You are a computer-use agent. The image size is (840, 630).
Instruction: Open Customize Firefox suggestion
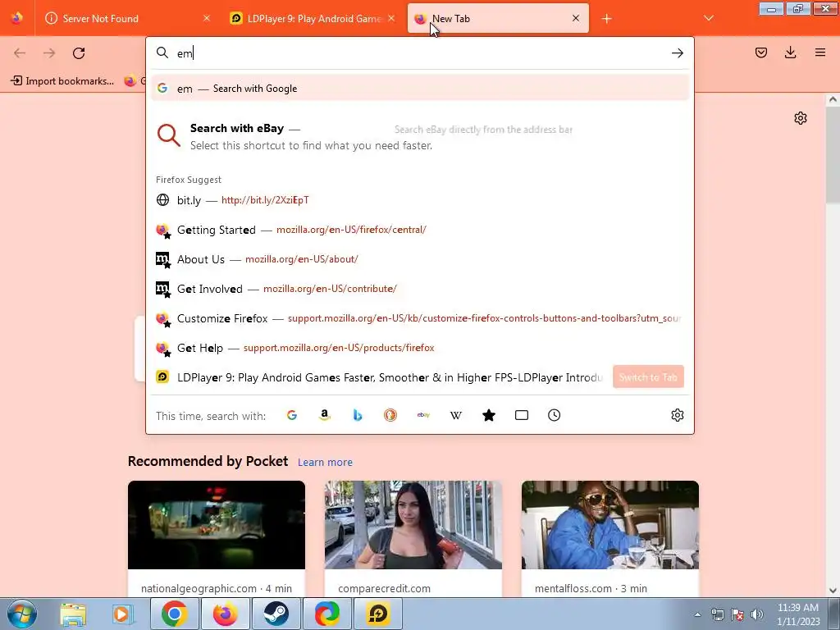click(x=420, y=318)
